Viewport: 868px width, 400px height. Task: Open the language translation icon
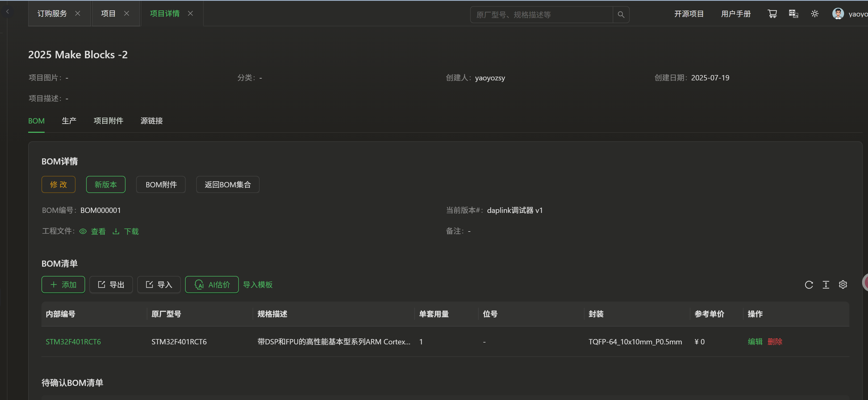793,14
